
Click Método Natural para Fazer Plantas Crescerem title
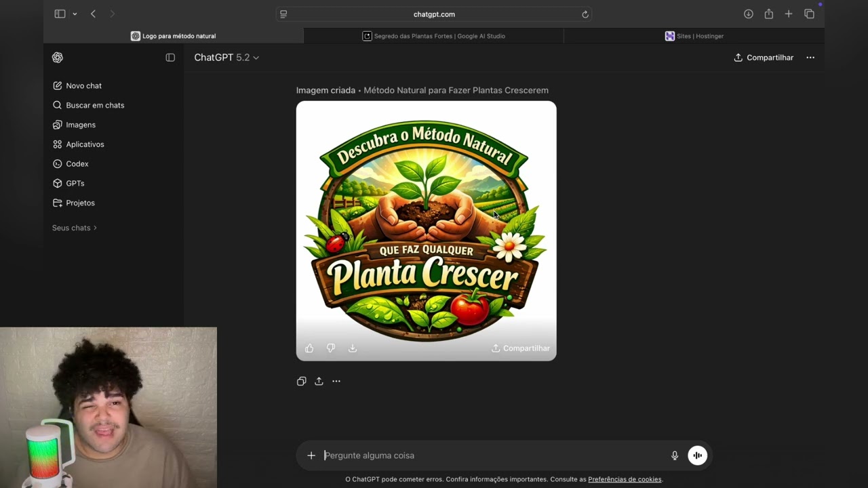coord(456,90)
